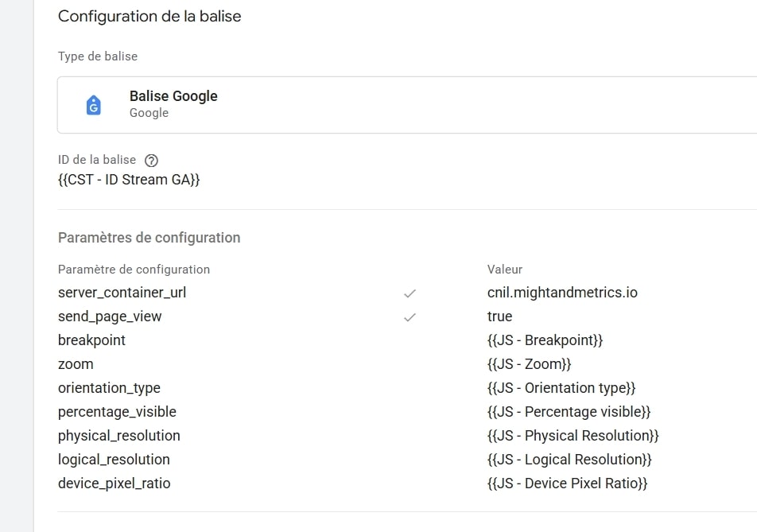757x532 pixels.
Task: Collapse the Paramètres de configuration section
Action: (148, 237)
